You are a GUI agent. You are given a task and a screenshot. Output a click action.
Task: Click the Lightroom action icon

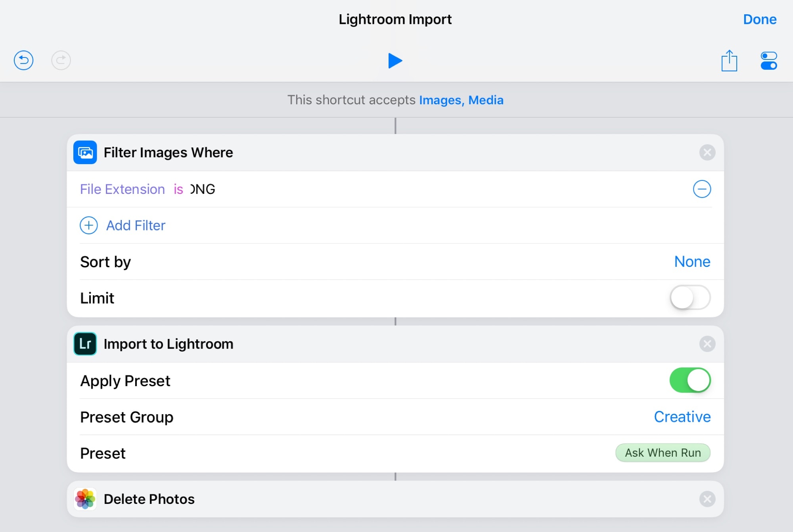(x=84, y=344)
